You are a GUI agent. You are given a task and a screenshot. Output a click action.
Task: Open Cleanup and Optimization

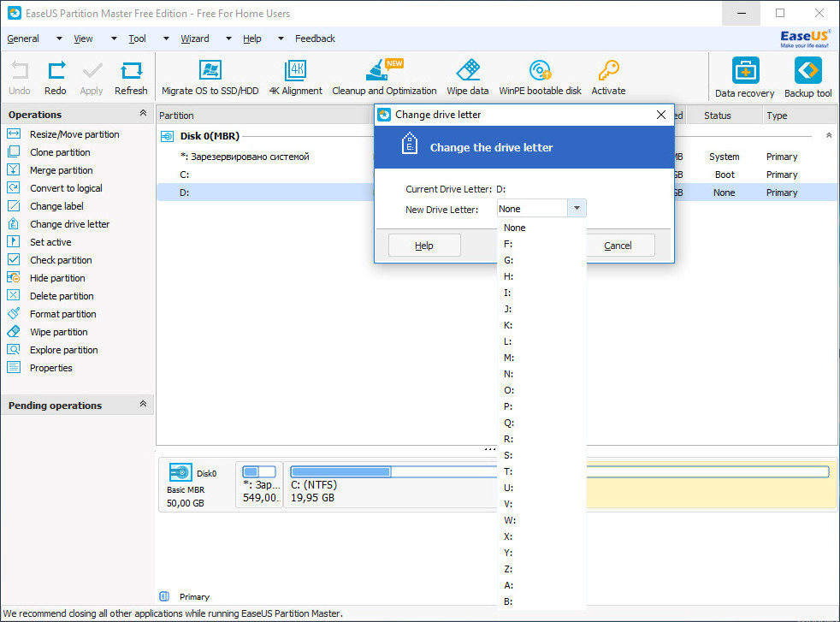pyautogui.click(x=384, y=78)
